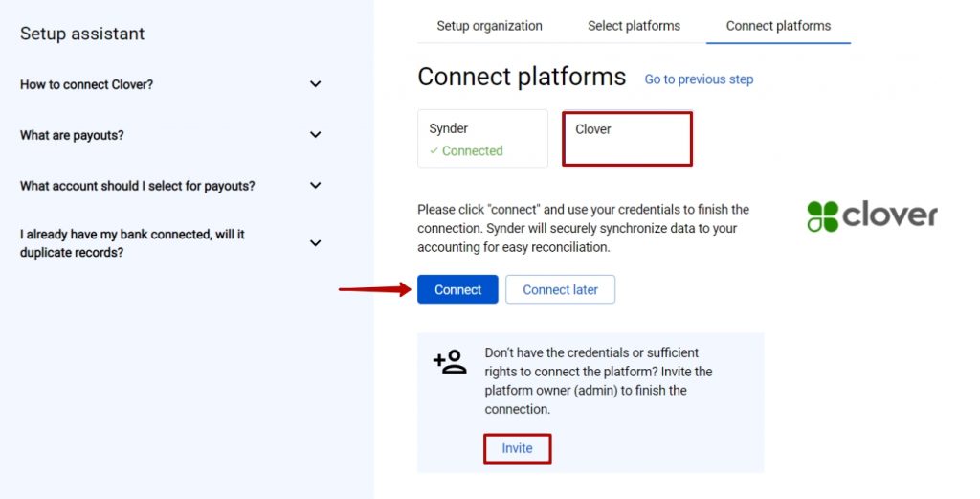Expand the bank duplicate records question chevron

316,242
